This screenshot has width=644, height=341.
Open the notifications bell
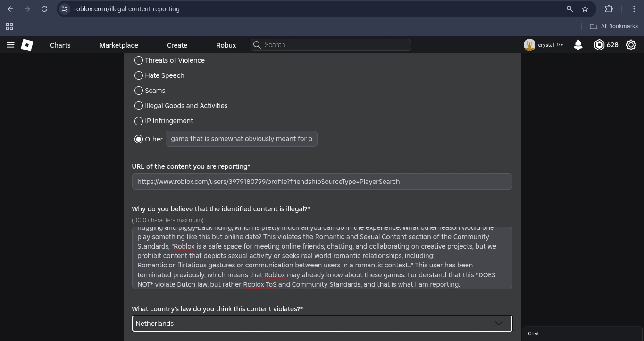[578, 45]
